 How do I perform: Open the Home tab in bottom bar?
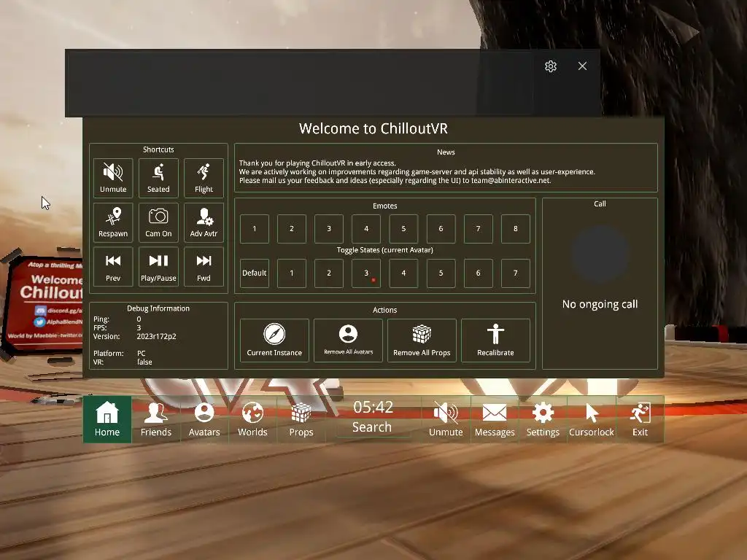coord(107,419)
